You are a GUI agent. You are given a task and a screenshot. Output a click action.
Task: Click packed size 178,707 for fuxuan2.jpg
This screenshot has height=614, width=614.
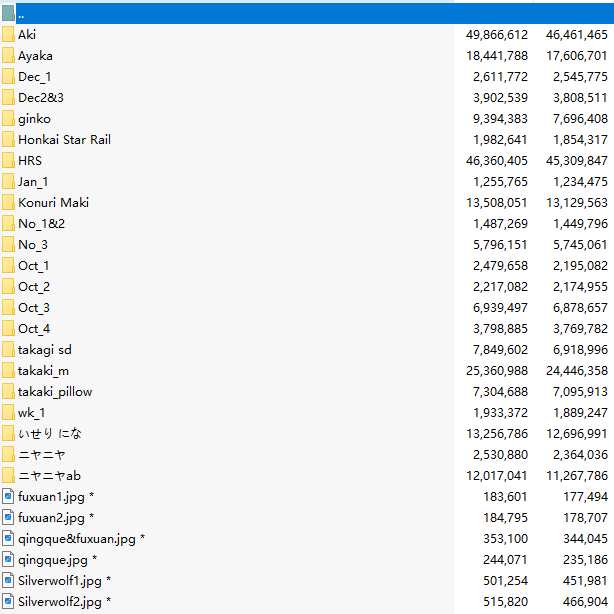[x=585, y=518]
